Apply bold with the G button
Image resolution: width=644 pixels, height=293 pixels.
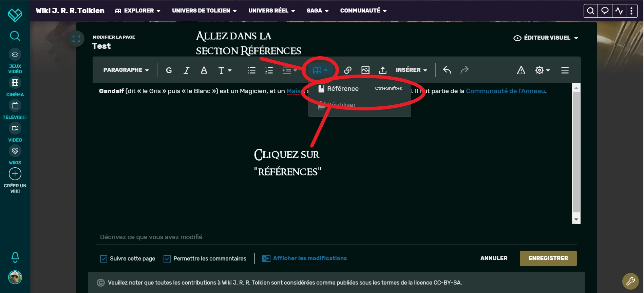169,70
